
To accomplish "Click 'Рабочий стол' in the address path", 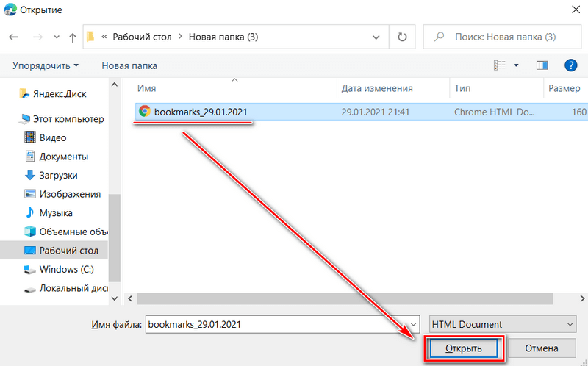I will (x=142, y=37).
